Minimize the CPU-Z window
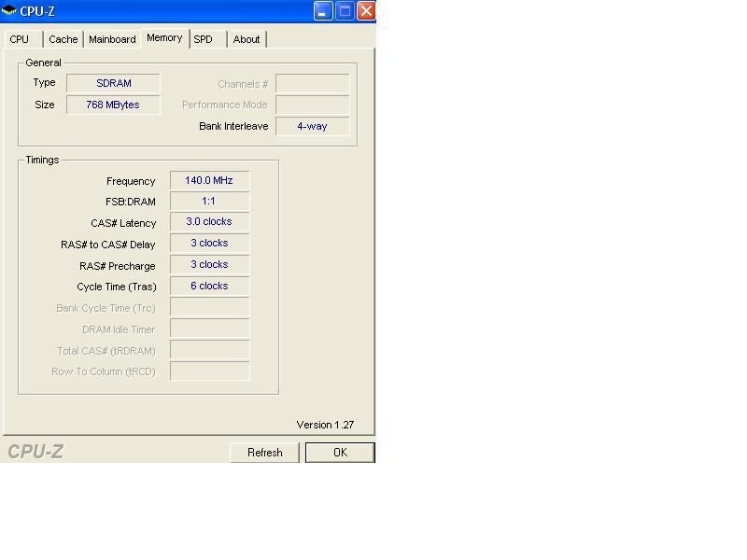The width and height of the screenshot is (747, 560). [x=323, y=11]
